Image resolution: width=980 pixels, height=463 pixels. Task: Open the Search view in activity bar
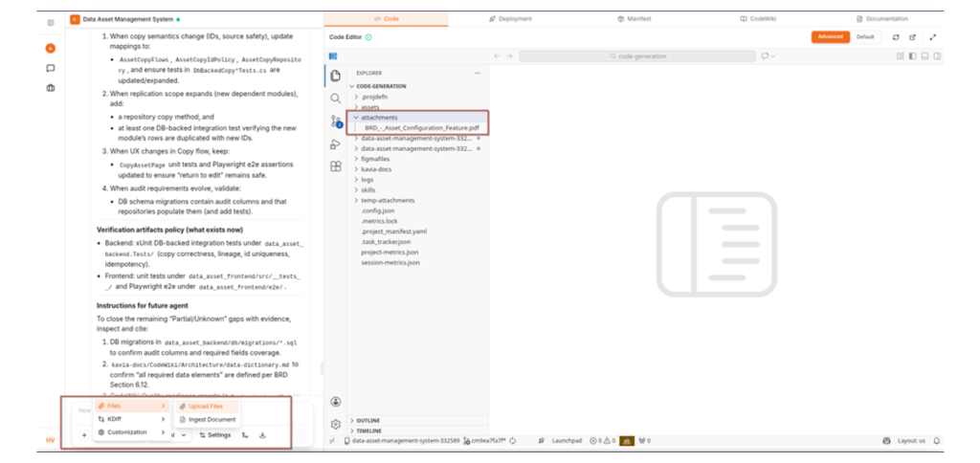click(x=336, y=99)
